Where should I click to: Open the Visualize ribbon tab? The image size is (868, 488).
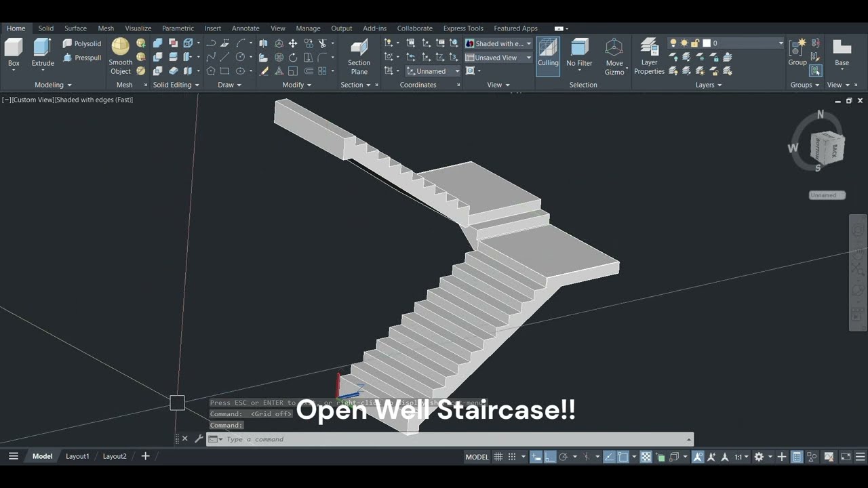click(x=138, y=28)
